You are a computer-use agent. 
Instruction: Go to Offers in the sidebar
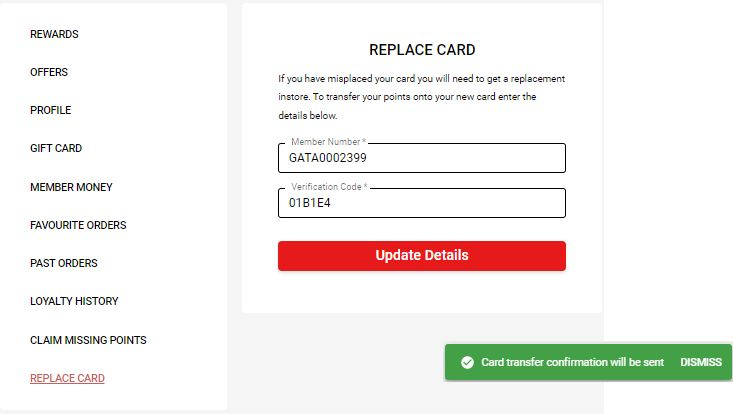point(49,72)
